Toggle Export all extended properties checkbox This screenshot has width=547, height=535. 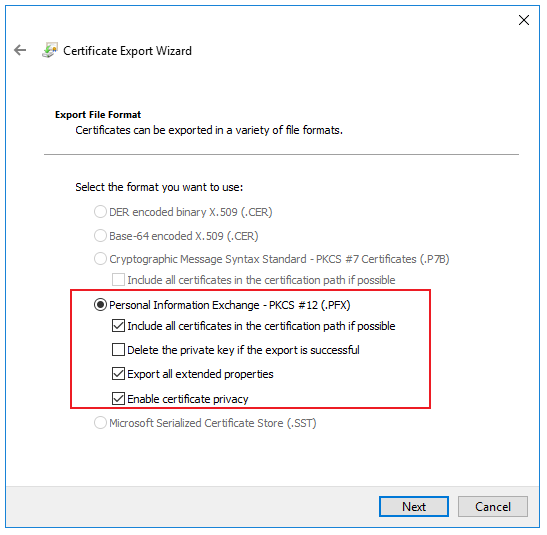click(118, 374)
